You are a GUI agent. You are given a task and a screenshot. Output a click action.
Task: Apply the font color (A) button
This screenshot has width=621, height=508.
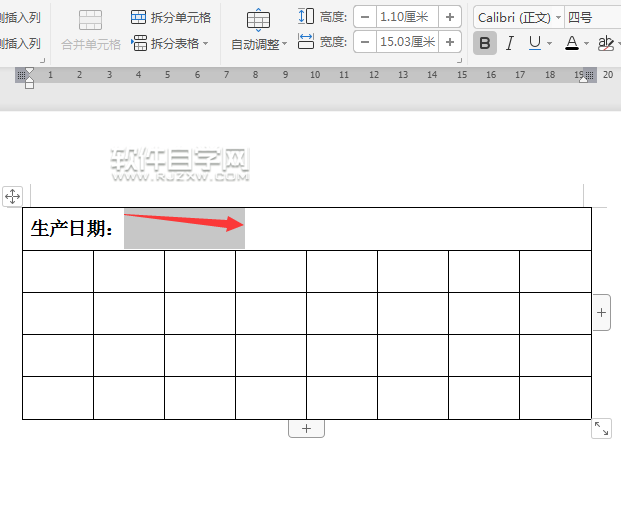(571, 43)
